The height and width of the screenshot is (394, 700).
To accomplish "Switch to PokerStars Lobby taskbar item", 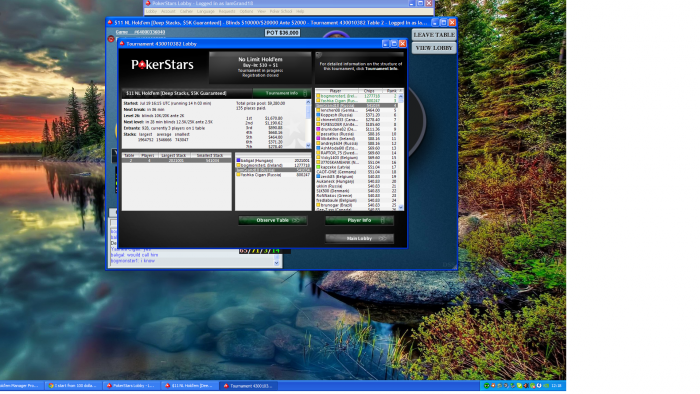I will coord(131,386).
